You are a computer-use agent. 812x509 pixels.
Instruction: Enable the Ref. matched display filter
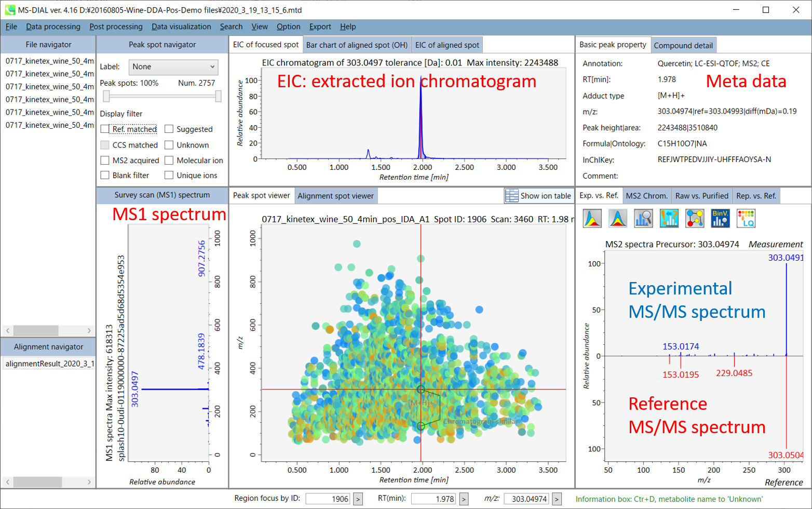pyautogui.click(x=105, y=129)
